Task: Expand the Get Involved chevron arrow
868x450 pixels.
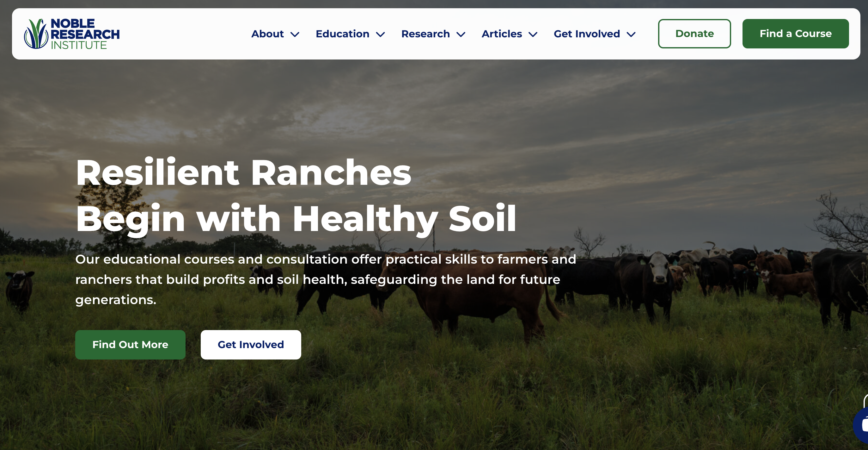Action: 631,34
